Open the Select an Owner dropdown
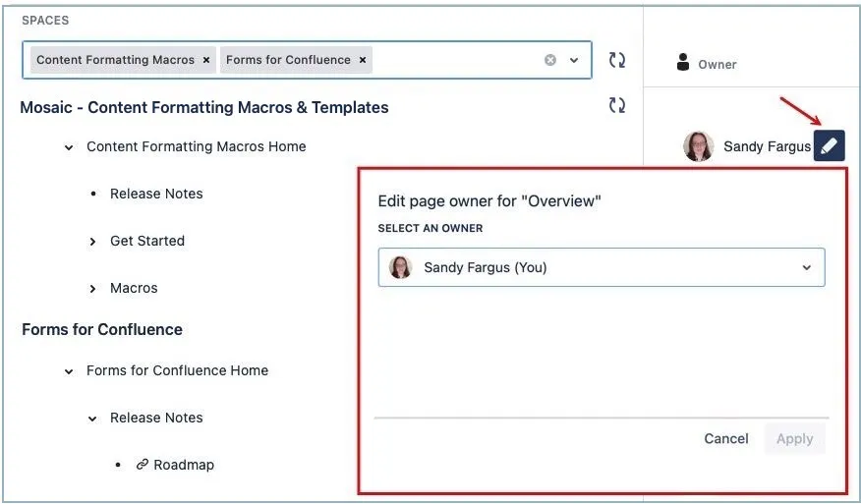Screen dimensions: 861x504 point(602,267)
